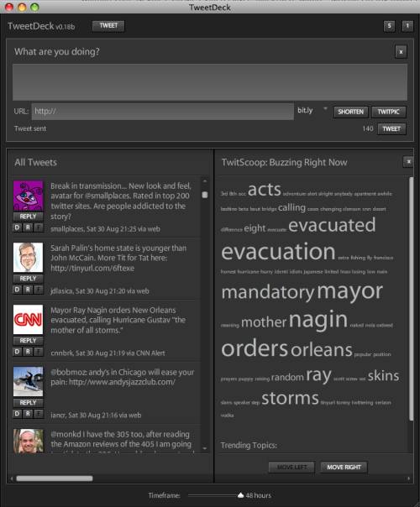Image resolution: width=420 pixels, height=507 pixels.
Task: Click horizontal scrollbar right arrow
Action: (x=409, y=478)
